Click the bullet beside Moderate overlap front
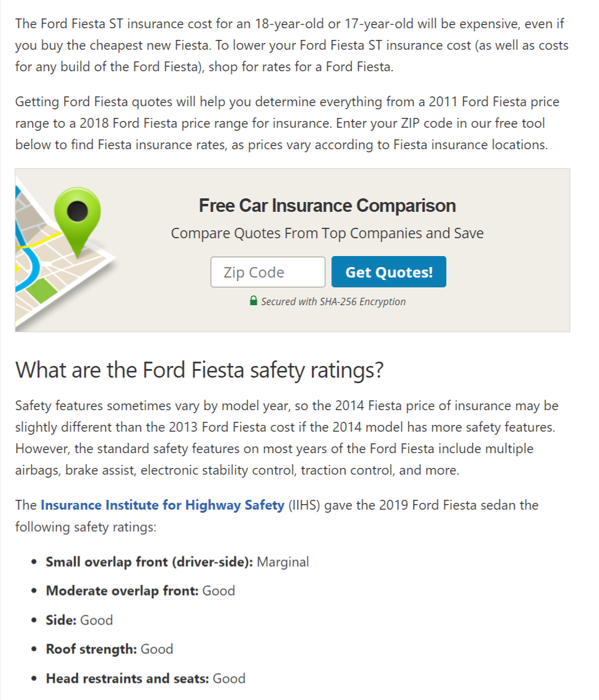 (34, 591)
